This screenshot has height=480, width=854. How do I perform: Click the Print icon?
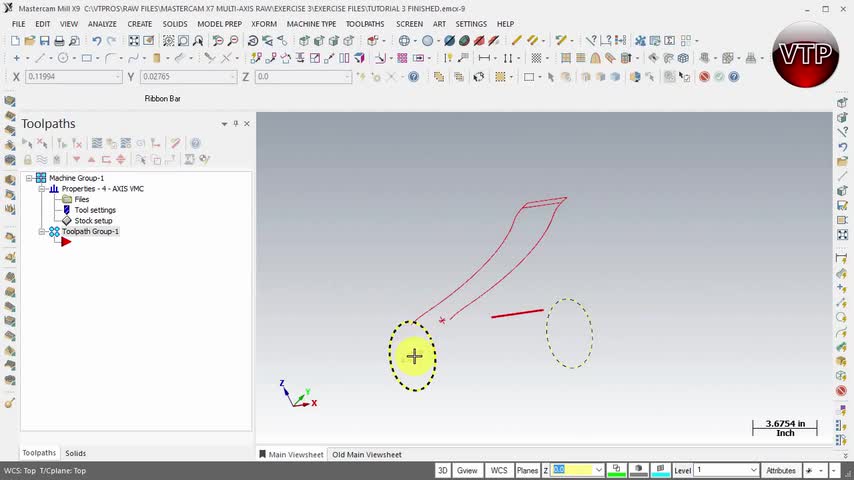[59, 41]
